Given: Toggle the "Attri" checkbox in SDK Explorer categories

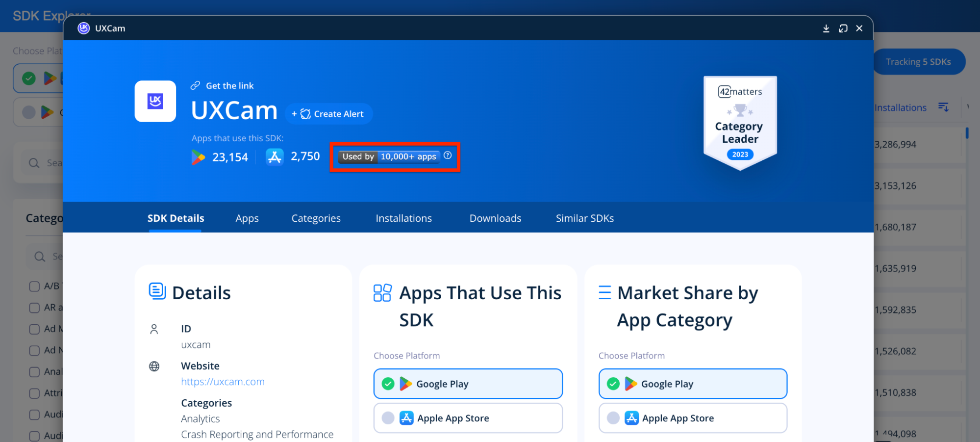Looking at the screenshot, I should [x=34, y=393].
